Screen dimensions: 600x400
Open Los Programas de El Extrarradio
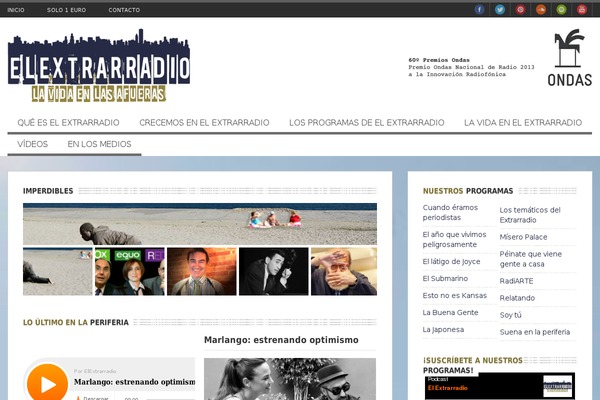point(367,122)
